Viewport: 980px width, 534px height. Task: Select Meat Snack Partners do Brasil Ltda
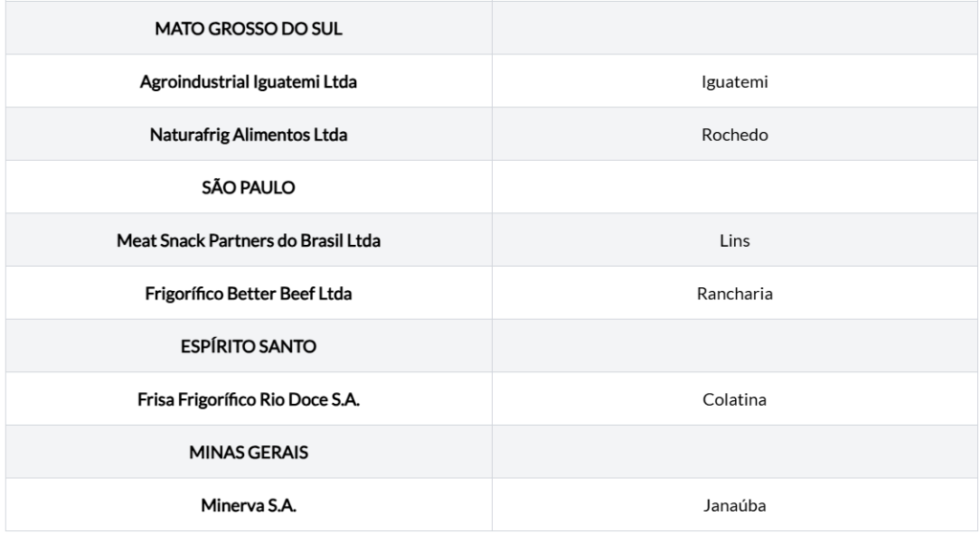(x=249, y=241)
